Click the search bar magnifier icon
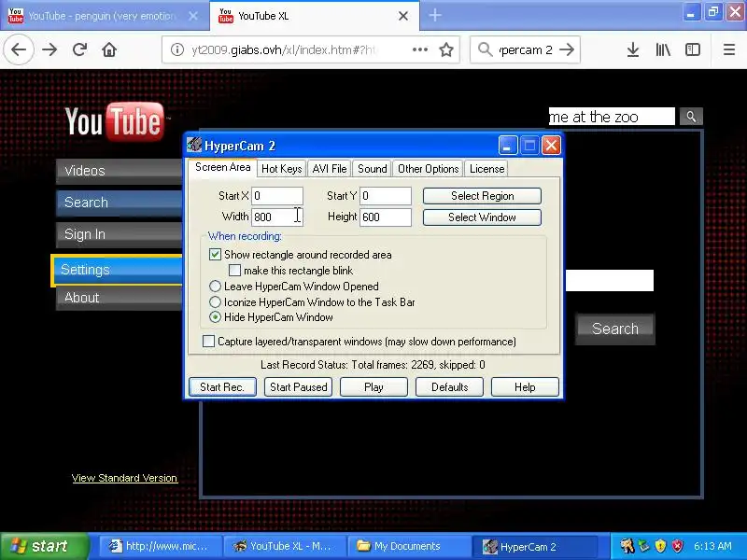 (x=485, y=49)
